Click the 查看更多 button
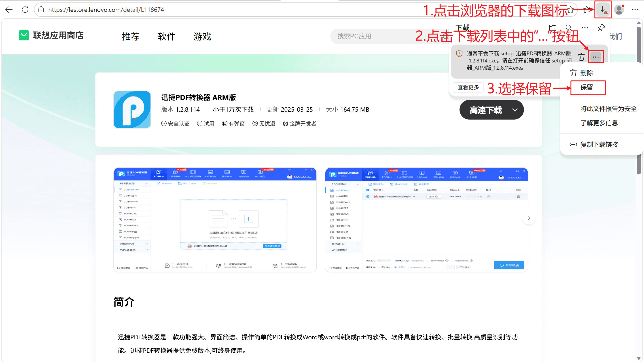Viewport: 644px width, 362px height. pyautogui.click(x=468, y=87)
